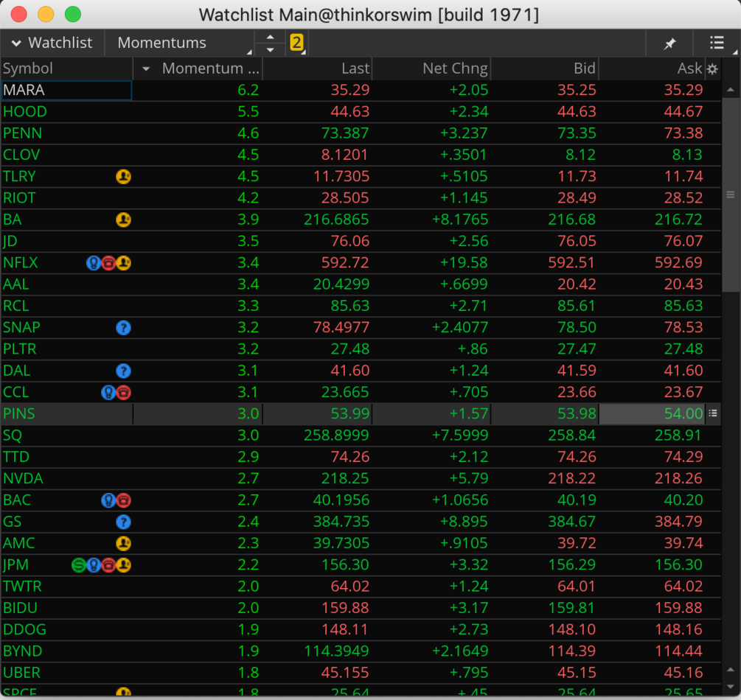Click JPM yellow person icon
Image resolution: width=741 pixels, height=700 pixels.
123,565
